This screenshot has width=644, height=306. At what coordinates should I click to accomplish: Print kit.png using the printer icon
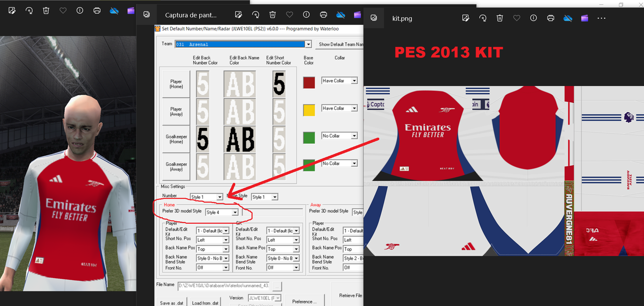point(550,18)
